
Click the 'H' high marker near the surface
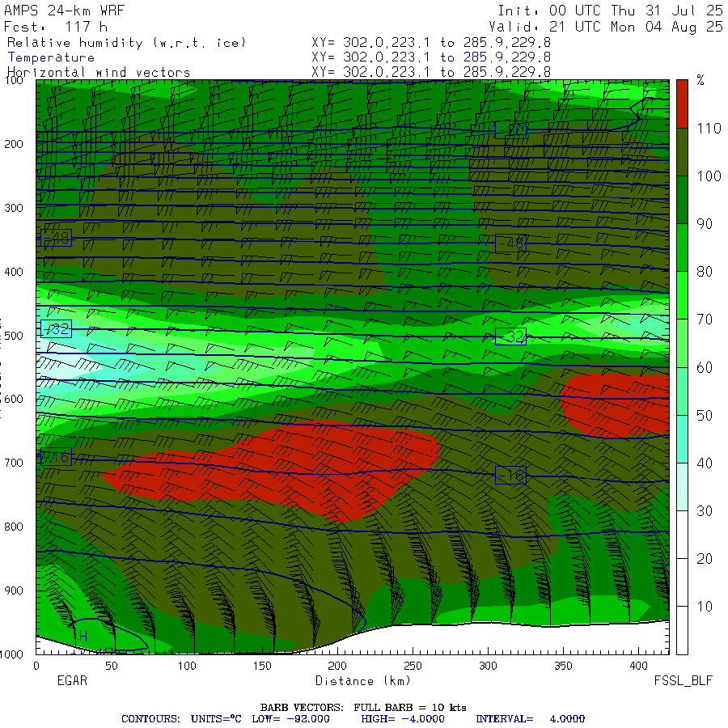83,636
